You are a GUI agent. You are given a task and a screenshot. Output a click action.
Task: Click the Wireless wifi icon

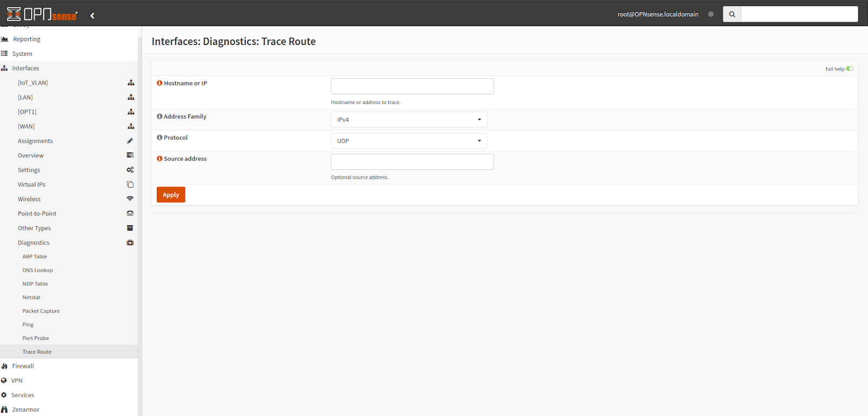tap(130, 199)
